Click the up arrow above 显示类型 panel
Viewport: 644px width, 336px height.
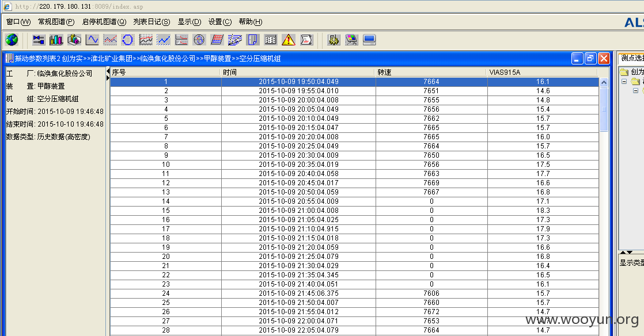[623, 253]
